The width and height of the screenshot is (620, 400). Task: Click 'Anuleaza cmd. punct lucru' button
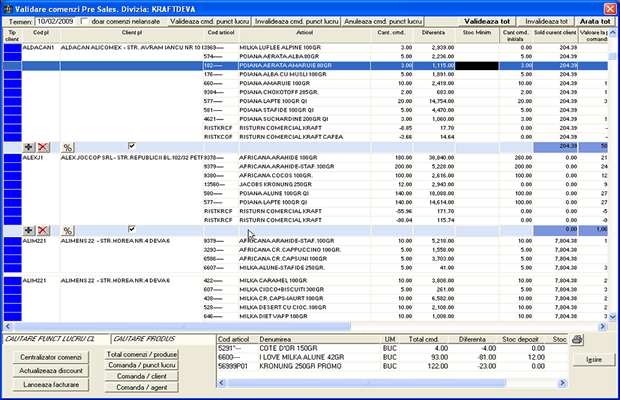(383, 21)
